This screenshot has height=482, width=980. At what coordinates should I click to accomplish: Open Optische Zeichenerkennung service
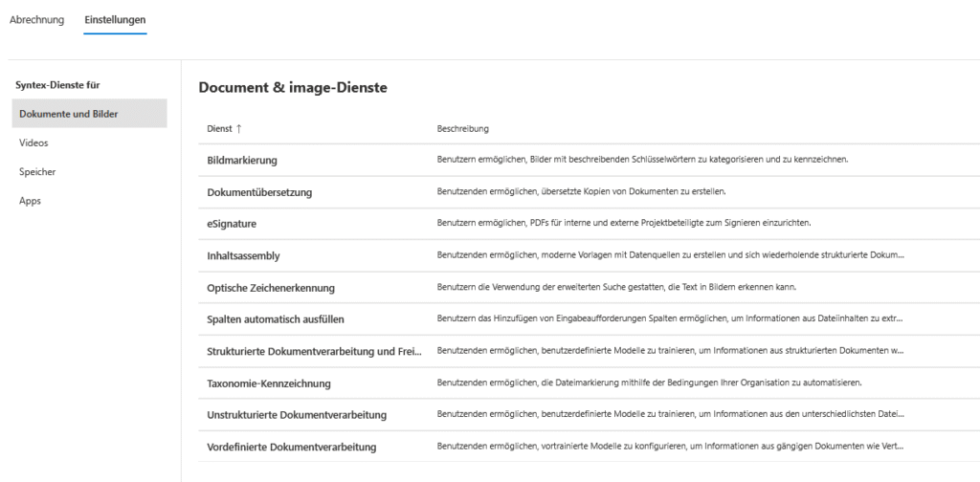pos(271,287)
